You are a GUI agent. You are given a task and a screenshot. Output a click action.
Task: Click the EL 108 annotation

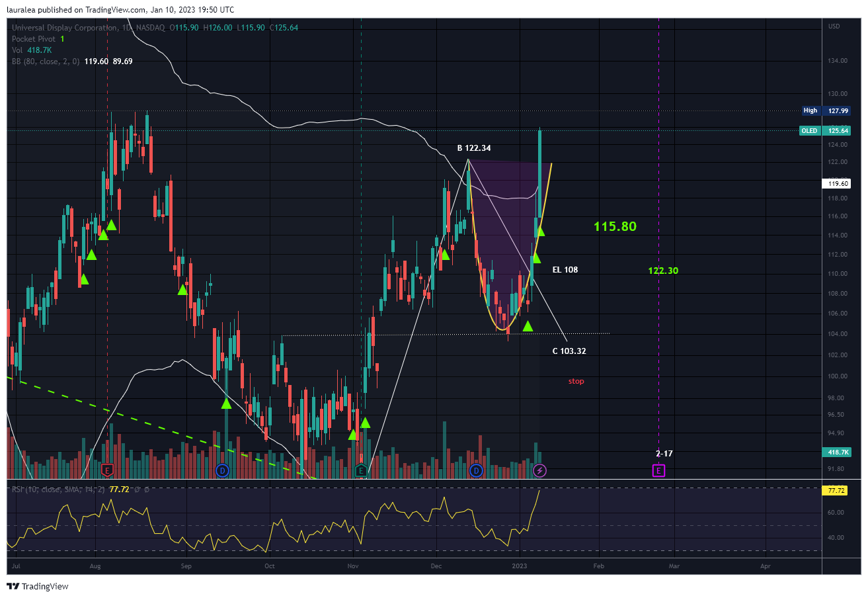coord(565,269)
